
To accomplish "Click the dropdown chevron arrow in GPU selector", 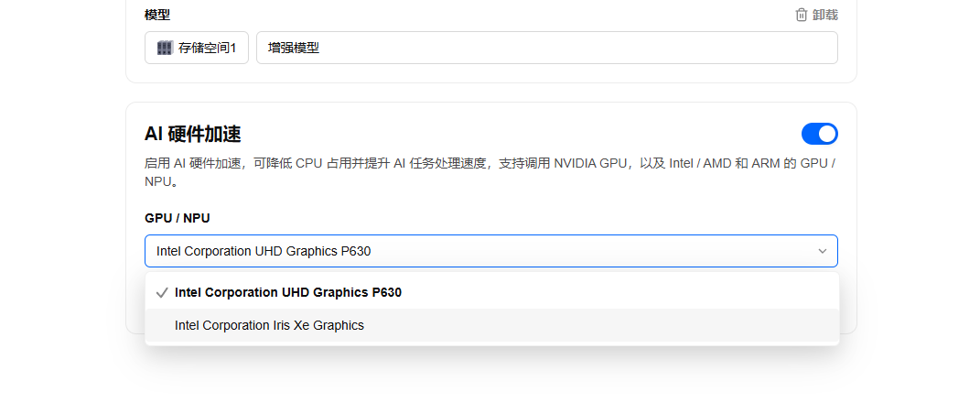I will (x=823, y=251).
